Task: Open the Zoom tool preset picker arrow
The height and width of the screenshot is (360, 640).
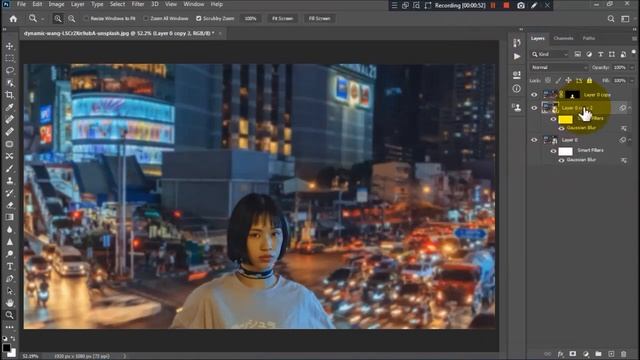Action: (x=42, y=19)
